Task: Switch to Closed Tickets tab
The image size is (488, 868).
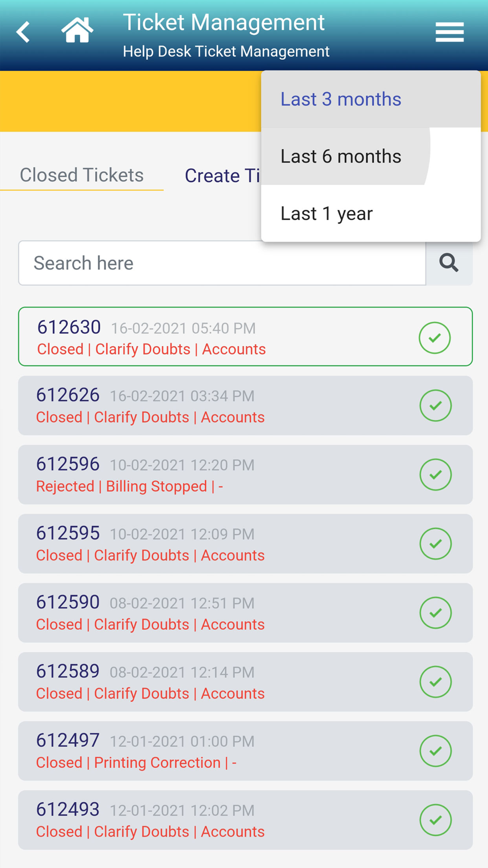Action: pyautogui.click(x=81, y=175)
